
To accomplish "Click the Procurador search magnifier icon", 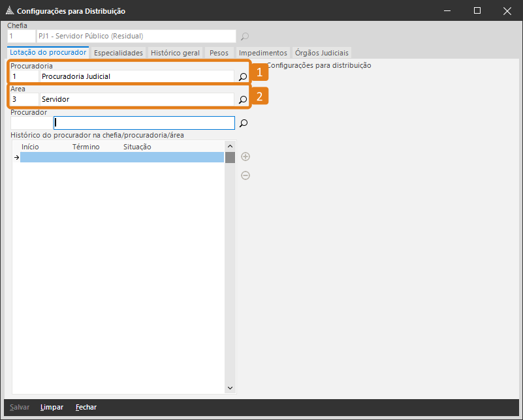I will 244,123.
